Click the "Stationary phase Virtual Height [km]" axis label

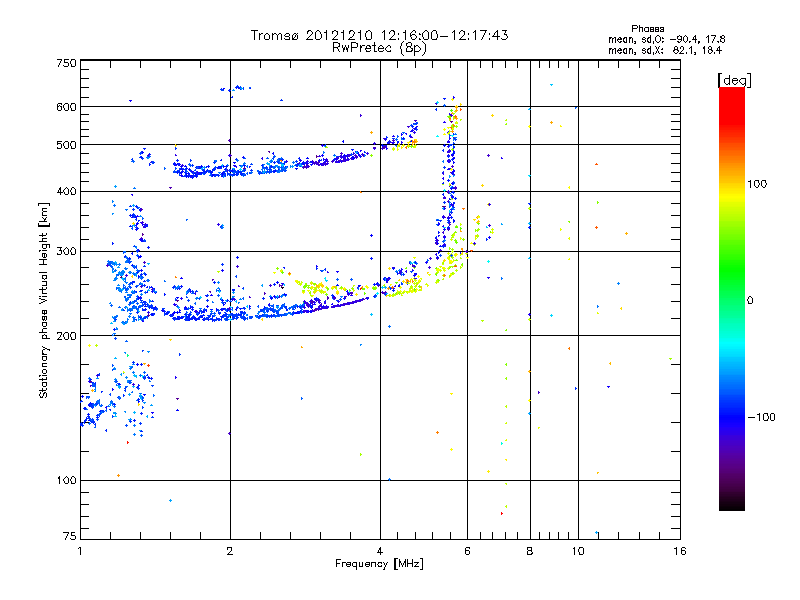(x=44, y=301)
